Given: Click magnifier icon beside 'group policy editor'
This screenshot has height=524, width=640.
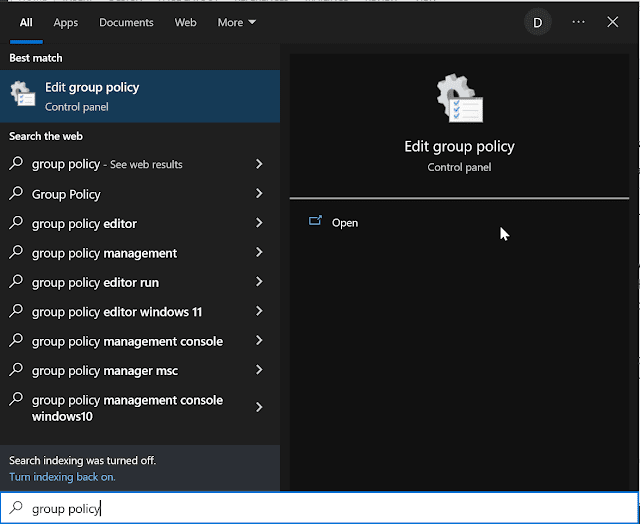Looking at the screenshot, I should 16,222.
